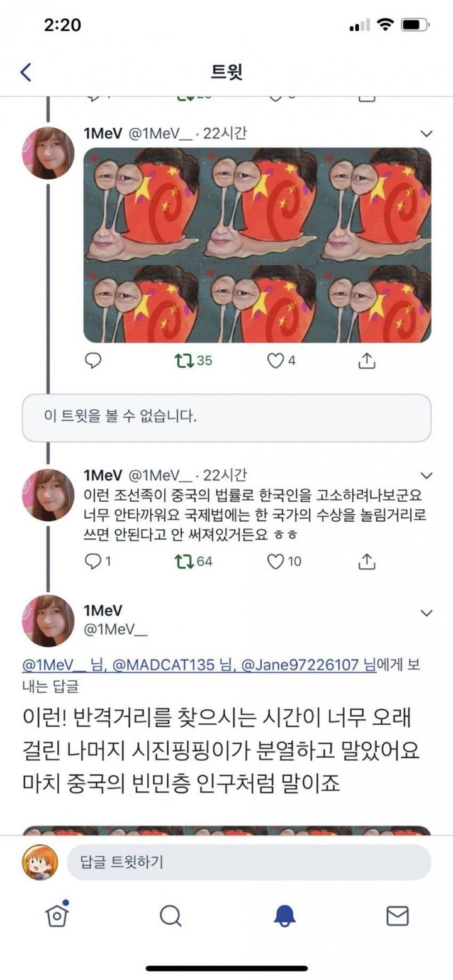The image size is (453, 980).
Task: Open the Messages envelope tab
Action: pos(397,915)
